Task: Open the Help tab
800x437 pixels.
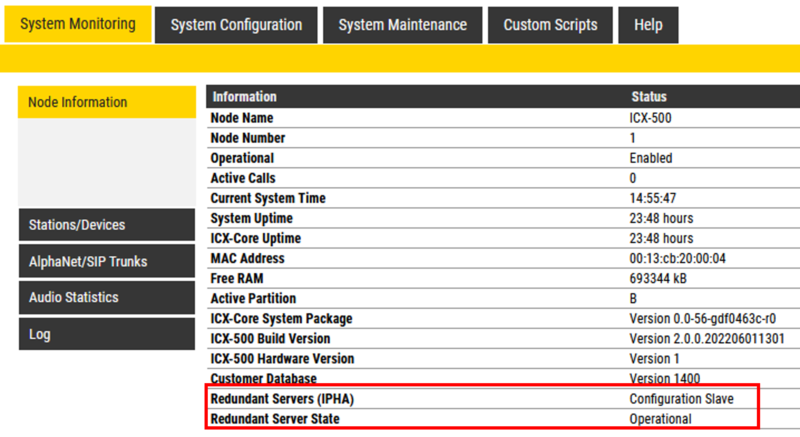Action: (x=648, y=25)
